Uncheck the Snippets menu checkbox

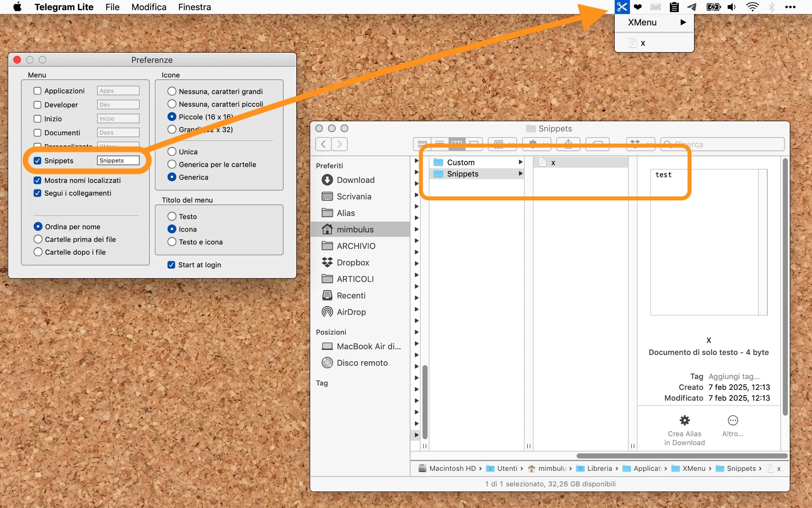(x=38, y=161)
